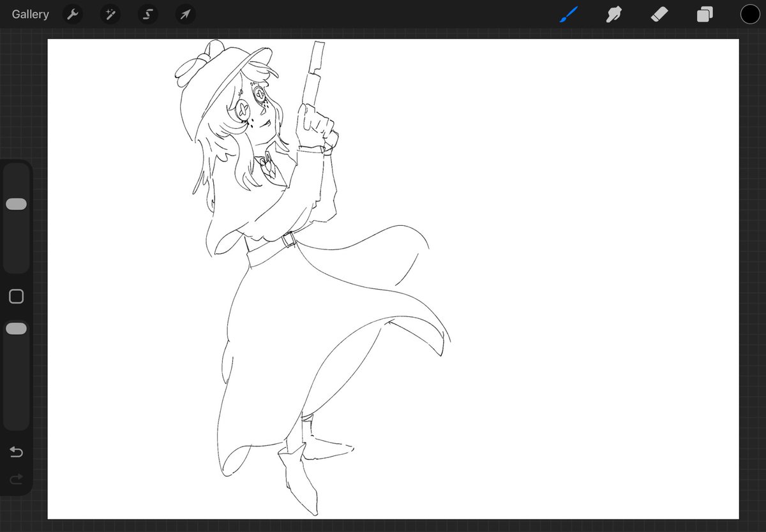The width and height of the screenshot is (766, 532).
Task: Open the black color picker circle
Action: click(750, 14)
